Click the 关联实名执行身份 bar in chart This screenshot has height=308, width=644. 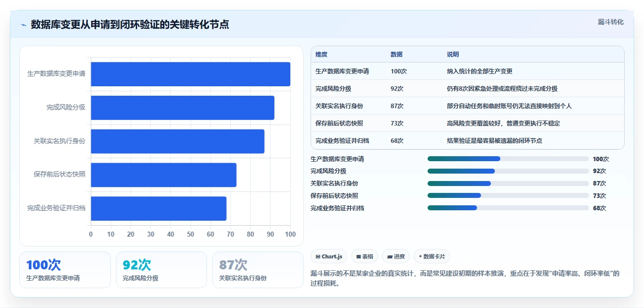[177, 141]
